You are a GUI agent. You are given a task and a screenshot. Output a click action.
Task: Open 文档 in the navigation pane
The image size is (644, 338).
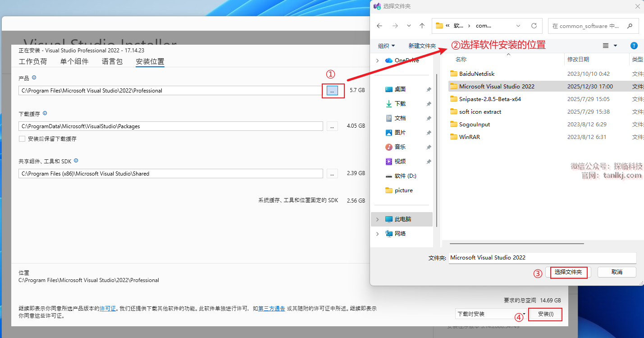(x=400, y=118)
